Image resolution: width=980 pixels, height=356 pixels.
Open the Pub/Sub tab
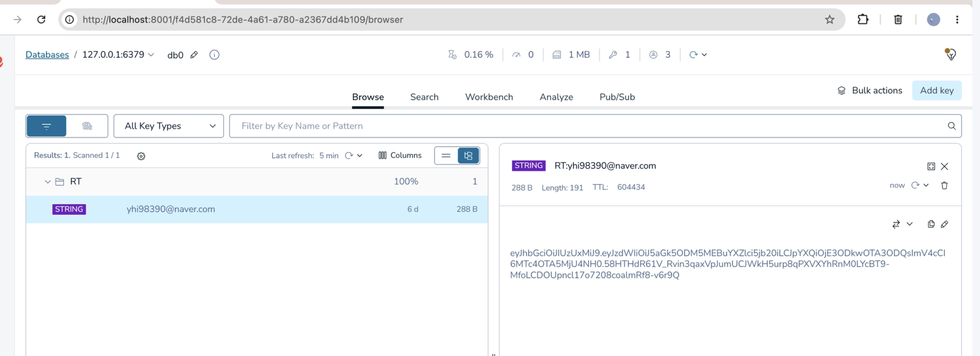pos(617,97)
